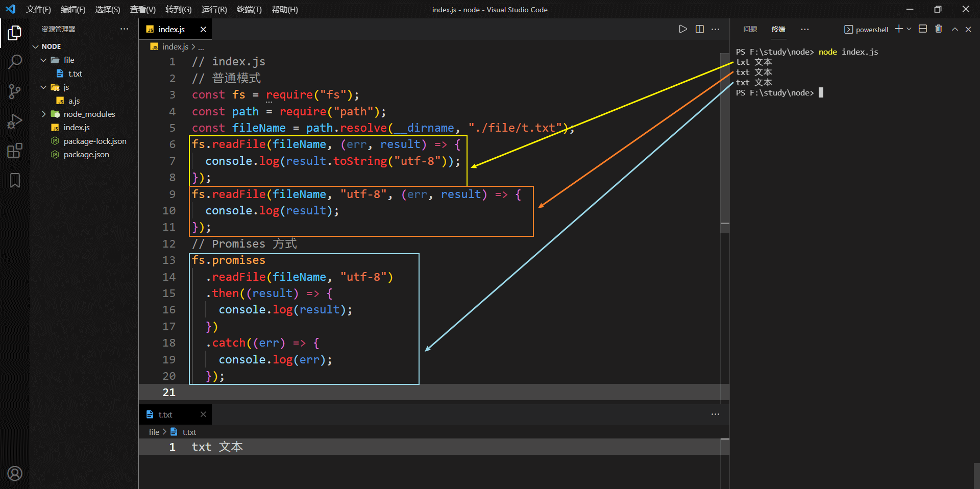Click the 'node index.js' terminal command
The image size is (980, 489).
coord(848,52)
